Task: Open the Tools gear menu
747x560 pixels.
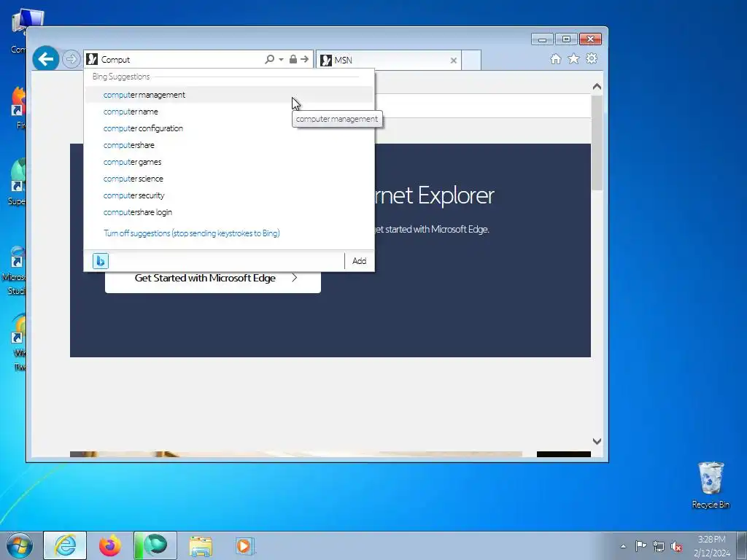Action: 592,58
